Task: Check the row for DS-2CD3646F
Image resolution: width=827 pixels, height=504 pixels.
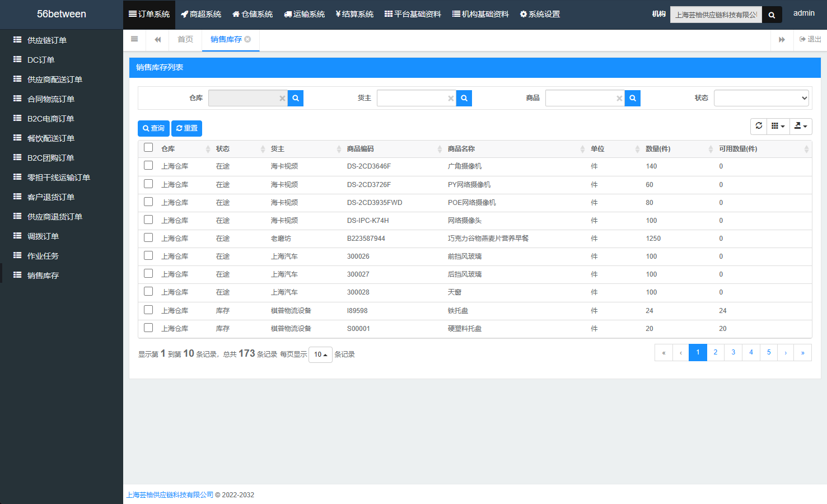Action: click(148, 165)
